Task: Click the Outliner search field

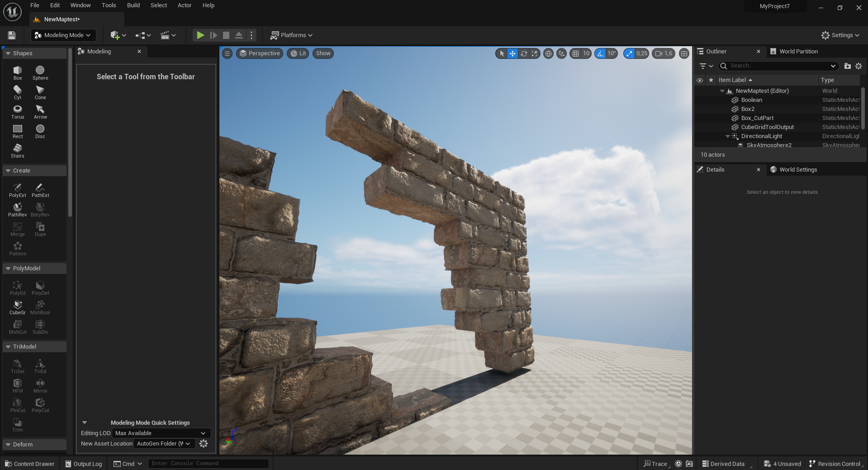Action: pos(778,66)
